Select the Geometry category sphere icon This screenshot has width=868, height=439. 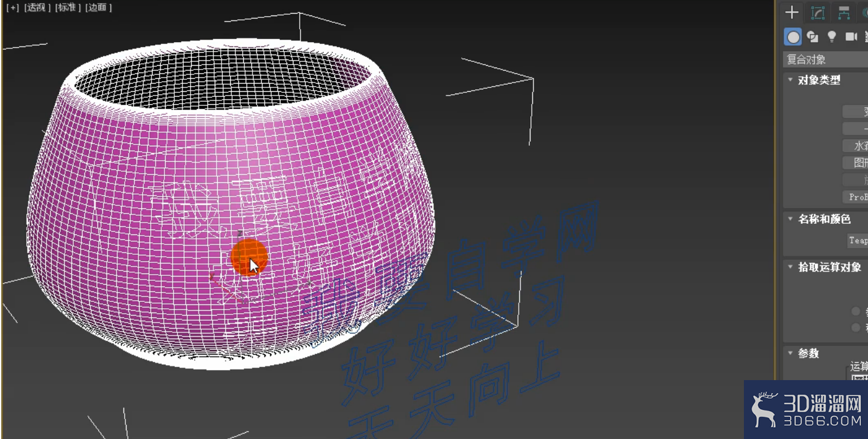pos(793,37)
